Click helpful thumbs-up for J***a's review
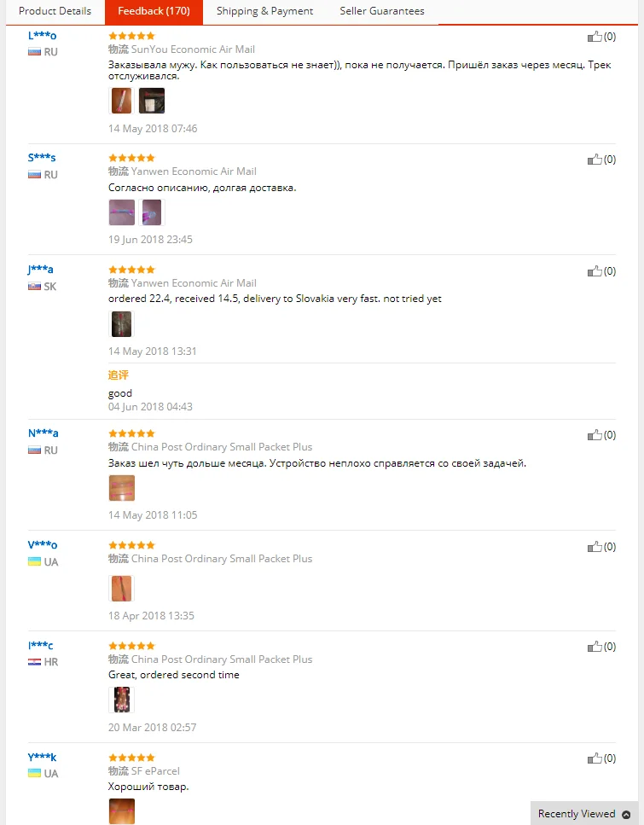Screen dimensions: 644x825 click(x=595, y=271)
